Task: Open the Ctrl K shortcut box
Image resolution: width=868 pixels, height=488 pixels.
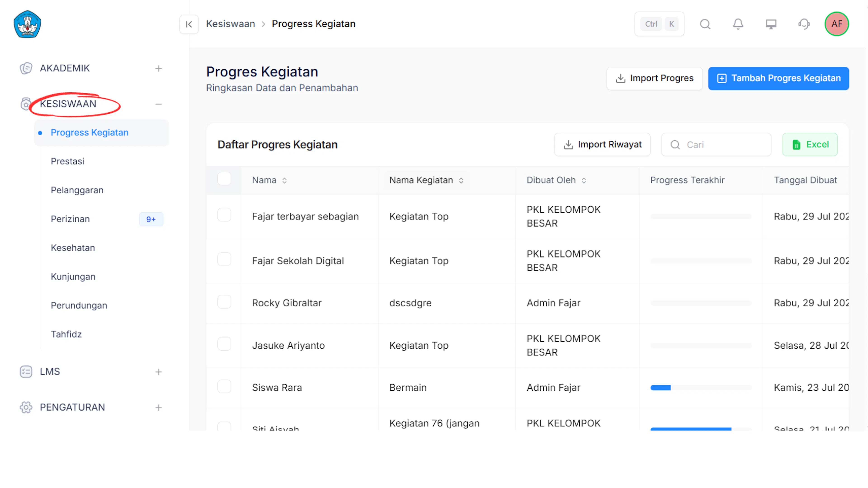Action: tap(659, 24)
